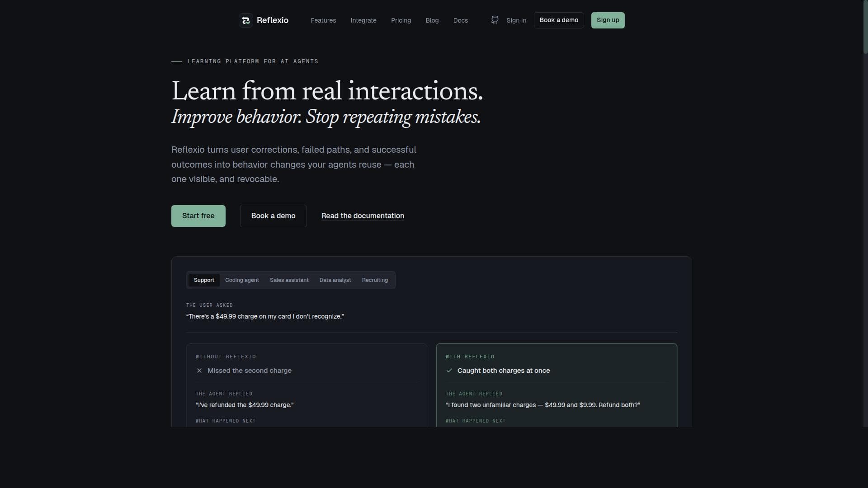
Task: Open the GitHub icon link
Action: 495,20
